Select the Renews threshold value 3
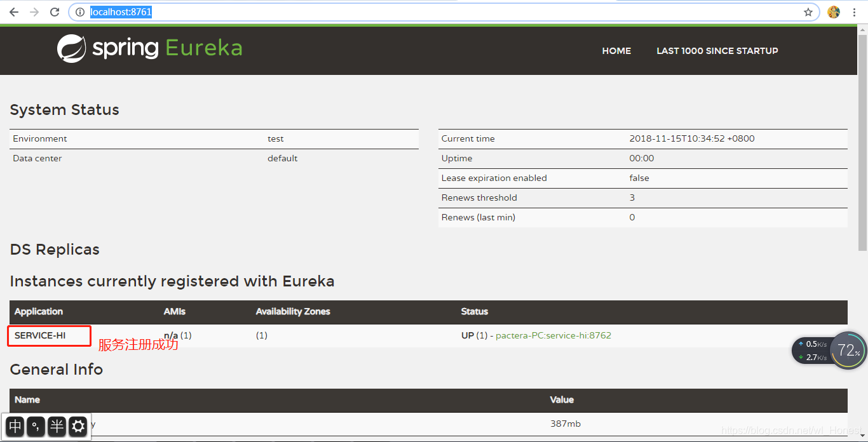Screen dimensions: 868x442 pyautogui.click(x=632, y=198)
